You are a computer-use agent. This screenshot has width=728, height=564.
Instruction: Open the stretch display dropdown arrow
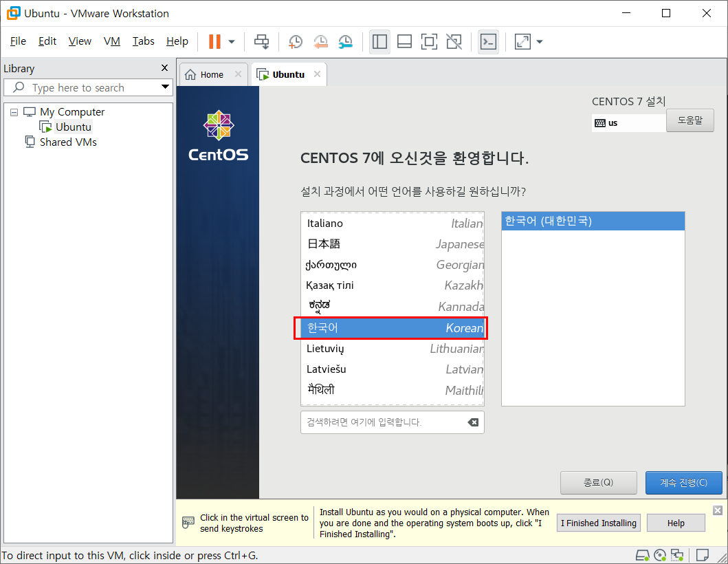[x=540, y=42]
